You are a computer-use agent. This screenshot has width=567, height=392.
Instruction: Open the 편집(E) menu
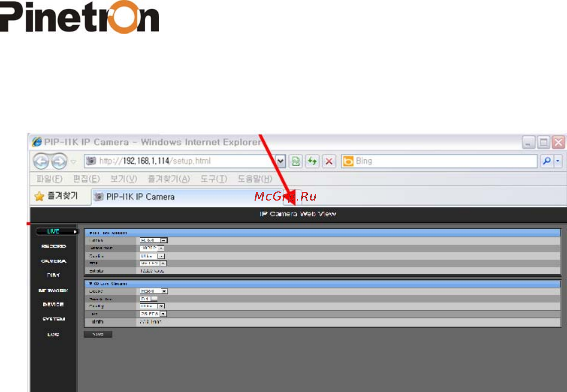pos(86,179)
